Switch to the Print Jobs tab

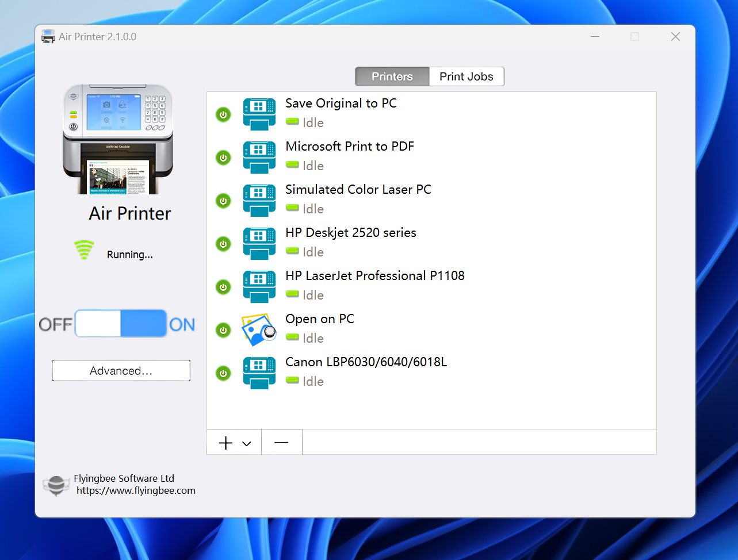[x=466, y=76]
